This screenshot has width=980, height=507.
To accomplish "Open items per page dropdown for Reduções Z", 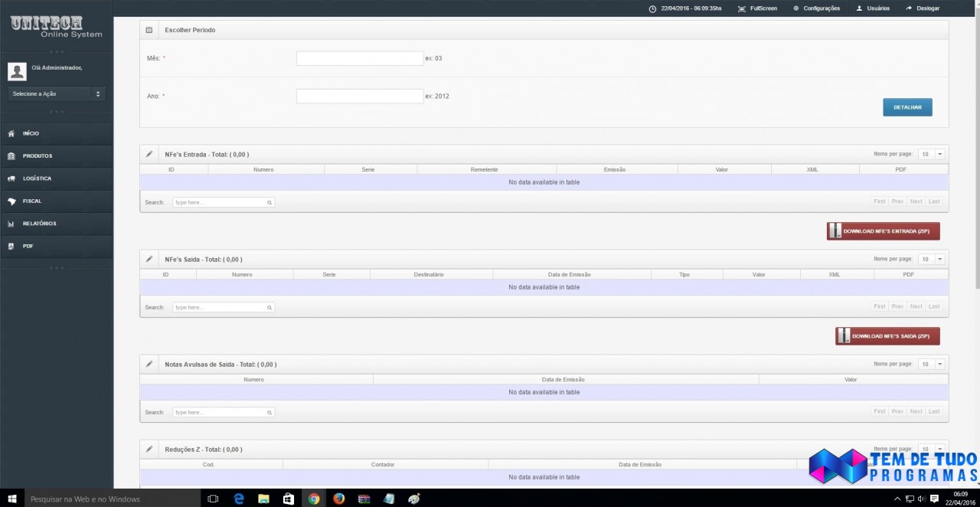I will pyautogui.click(x=939, y=449).
